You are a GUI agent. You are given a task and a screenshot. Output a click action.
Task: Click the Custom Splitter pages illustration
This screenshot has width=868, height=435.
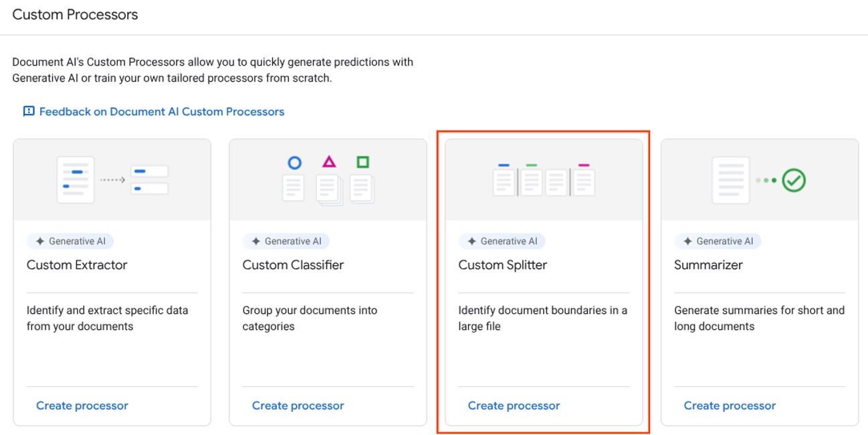[x=544, y=180]
